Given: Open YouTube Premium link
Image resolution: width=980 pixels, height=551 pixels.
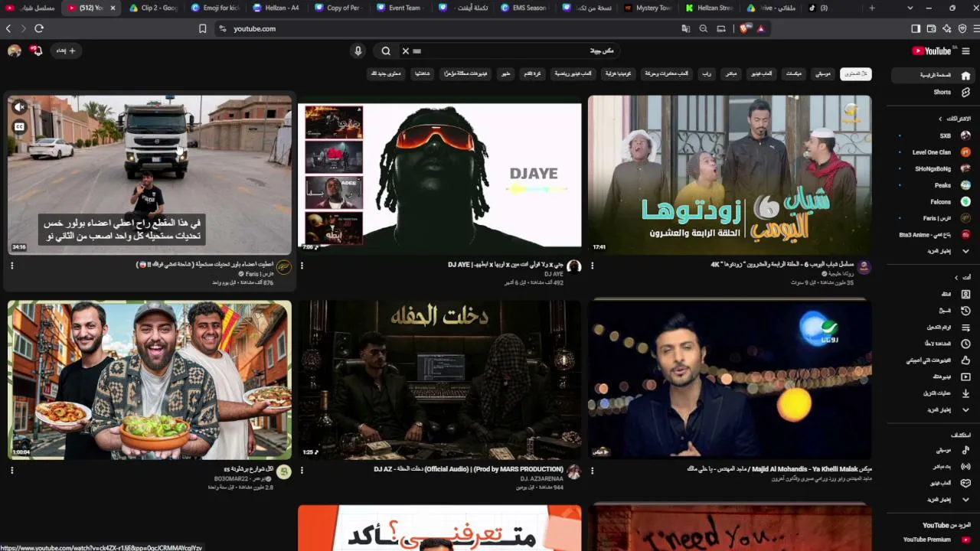Looking at the screenshot, I should click(934, 540).
